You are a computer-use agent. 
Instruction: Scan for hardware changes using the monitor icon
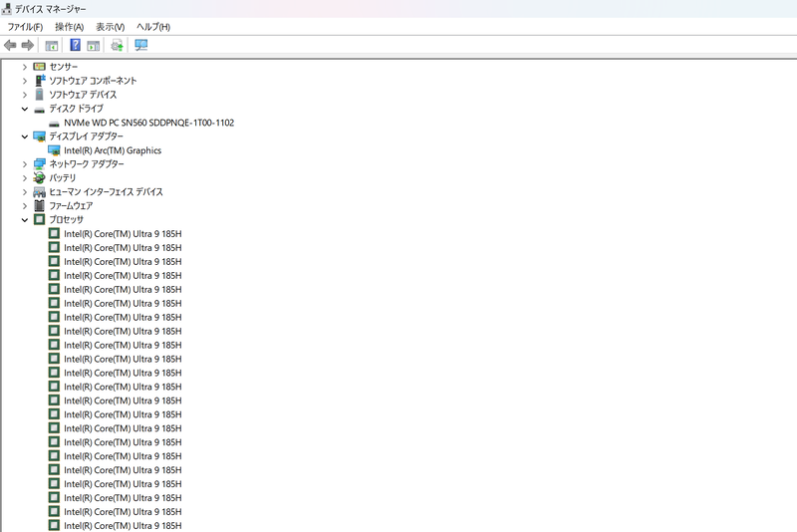[x=140, y=45]
